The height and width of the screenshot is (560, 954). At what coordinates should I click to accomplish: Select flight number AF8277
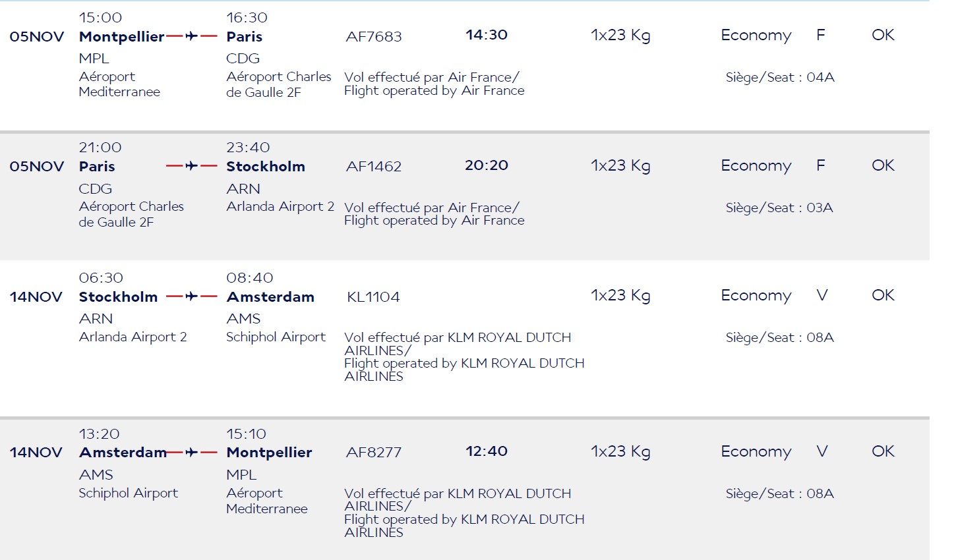click(x=374, y=453)
